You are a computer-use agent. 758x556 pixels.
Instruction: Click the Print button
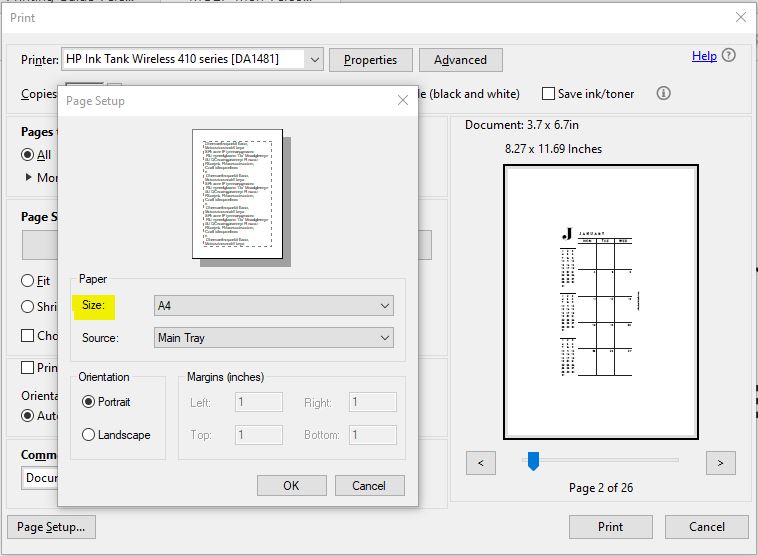point(611,527)
